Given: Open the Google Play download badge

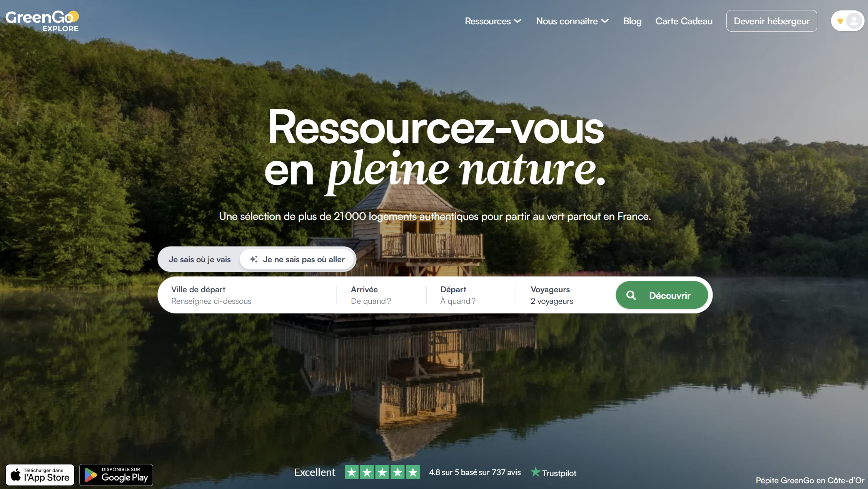Looking at the screenshot, I should click(116, 475).
